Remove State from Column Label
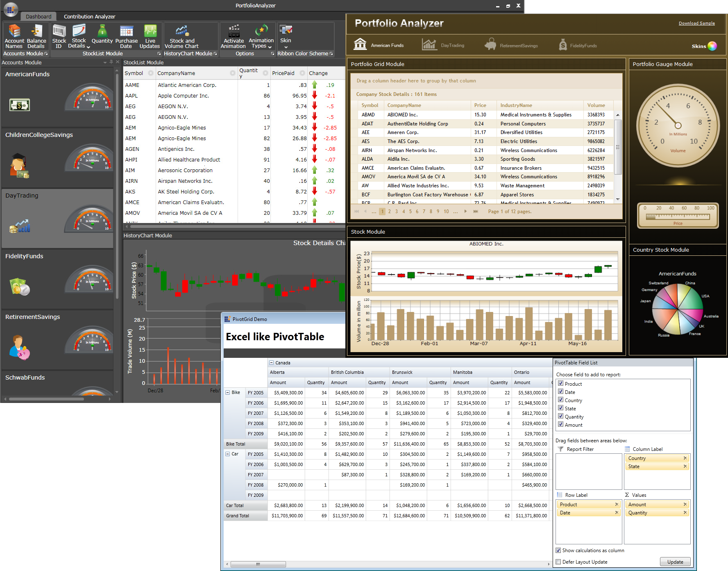The height and width of the screenshot is (571, 728). click(x=685, y=466)
